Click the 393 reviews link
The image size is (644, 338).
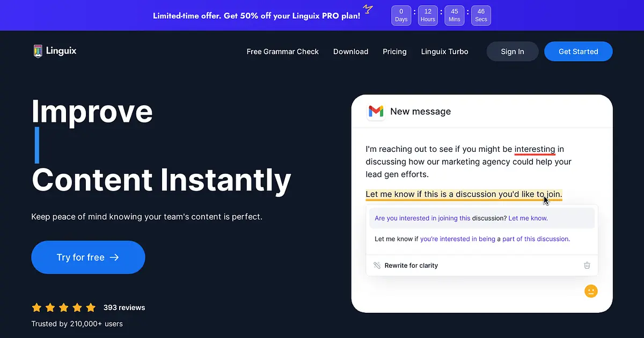click(124, 307)
